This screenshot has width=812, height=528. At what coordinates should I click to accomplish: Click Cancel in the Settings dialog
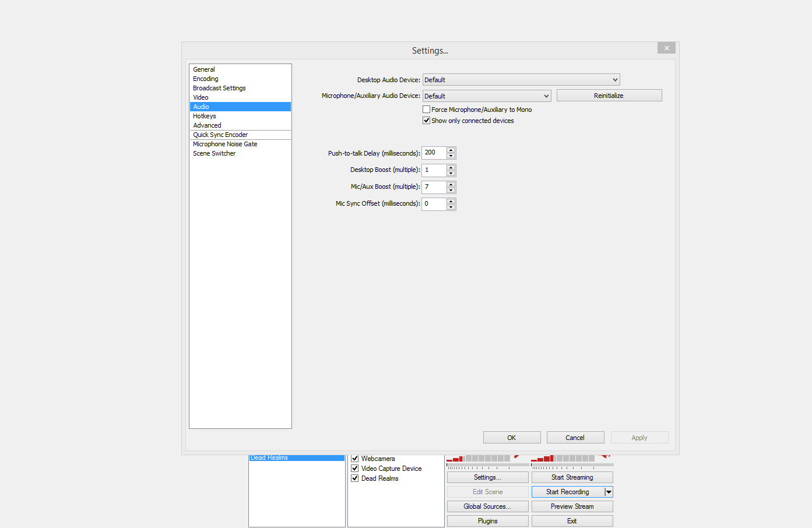(x=575, y=438)
